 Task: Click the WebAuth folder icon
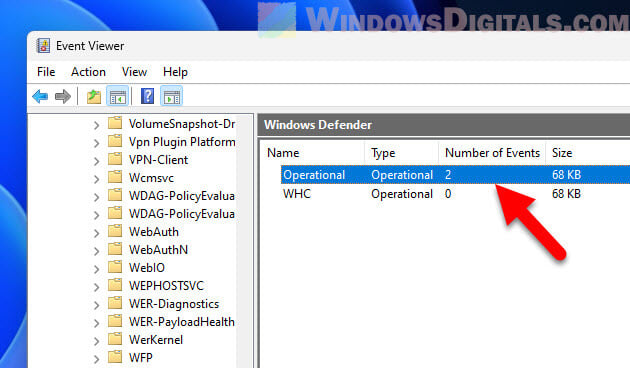(115, 231)
